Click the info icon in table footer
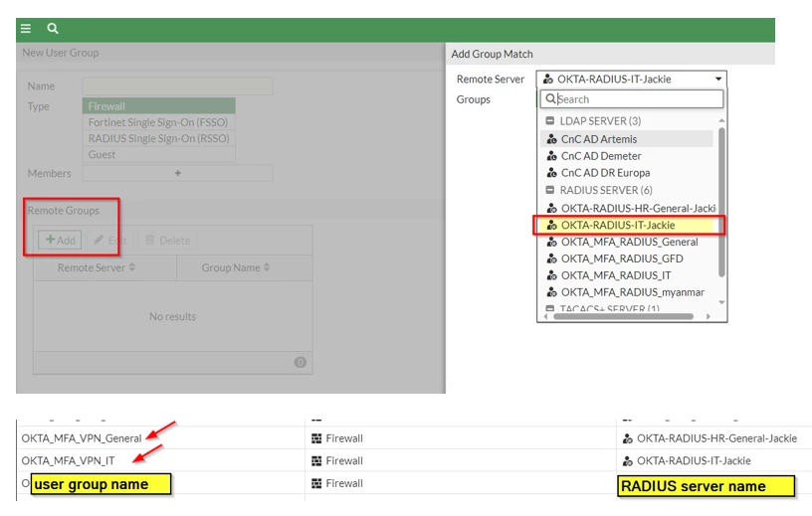The height and width of the screenshot is (516, 812). (x=301, y=362)
